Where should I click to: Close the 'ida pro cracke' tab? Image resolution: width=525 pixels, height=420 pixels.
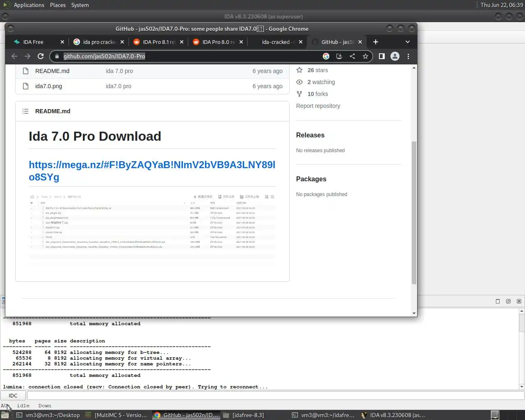pyautogui.click(x=122, y=42)
